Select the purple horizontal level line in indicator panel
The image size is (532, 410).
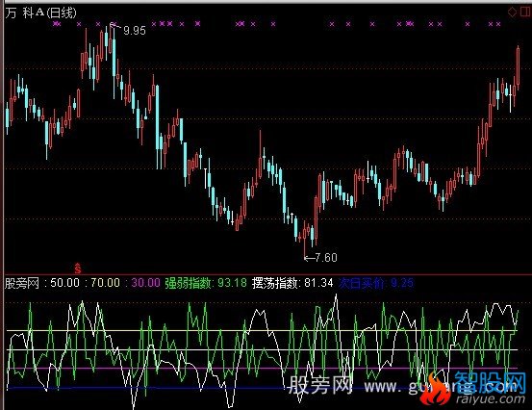(x=262, y=368)
